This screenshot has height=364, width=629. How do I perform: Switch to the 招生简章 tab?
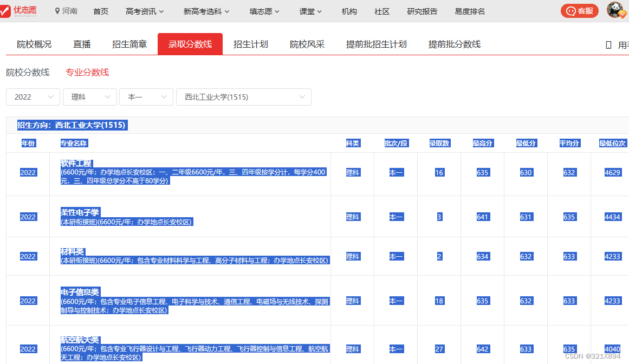(129, 44)
